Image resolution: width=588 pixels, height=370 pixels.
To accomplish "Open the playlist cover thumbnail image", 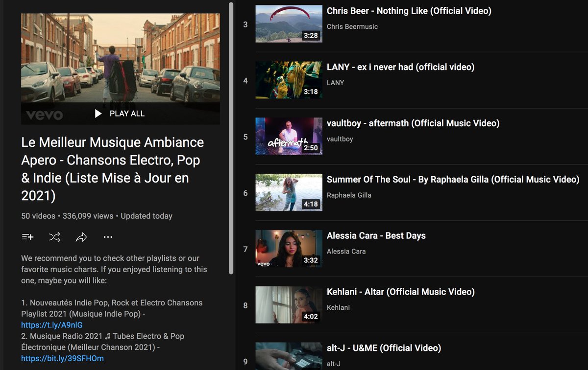I will pyautogui.click(x=121, y=69).
